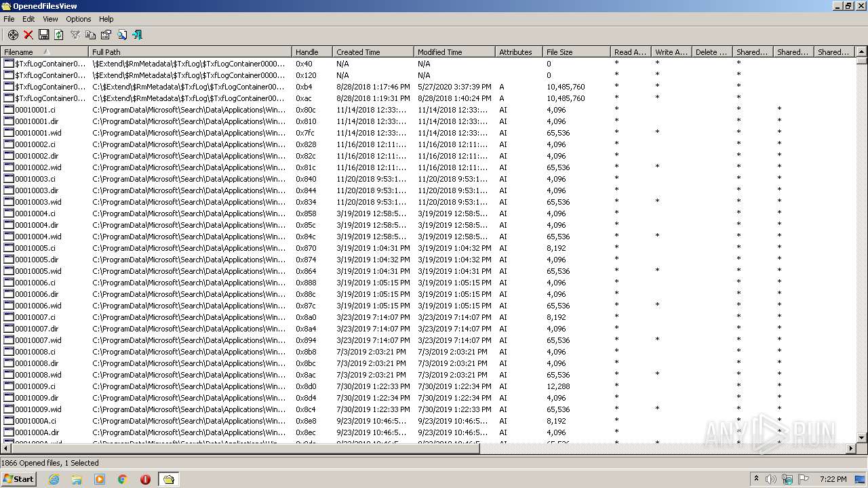Select the 00010002.wid file row
This screenshot has height=488, width=868.
[428, 167]
